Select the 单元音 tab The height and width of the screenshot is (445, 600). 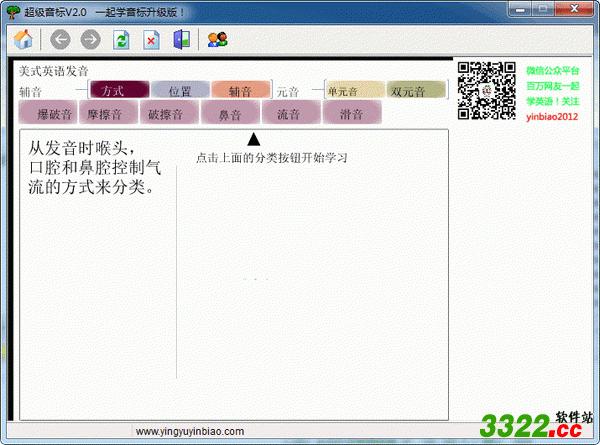tap(355, 91)
